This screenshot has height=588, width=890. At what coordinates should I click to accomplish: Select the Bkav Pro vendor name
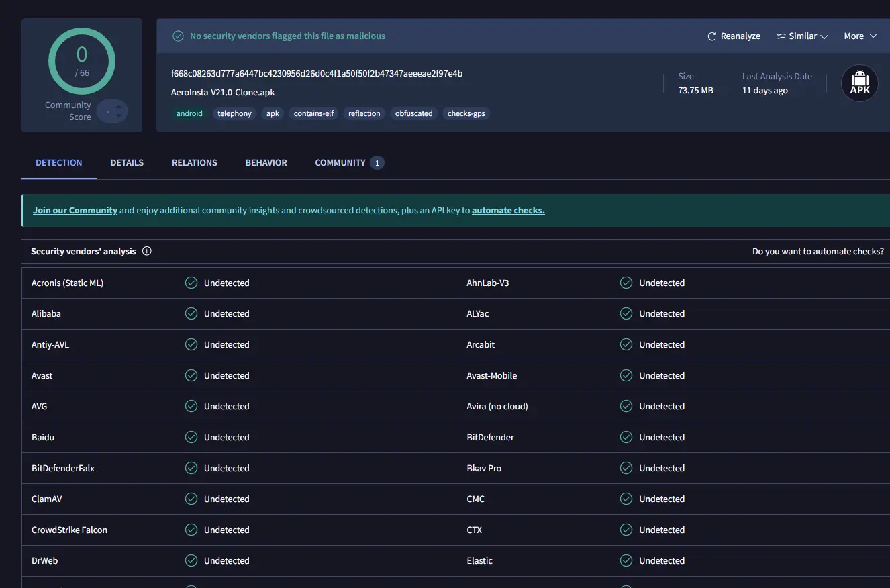[484, 469]
